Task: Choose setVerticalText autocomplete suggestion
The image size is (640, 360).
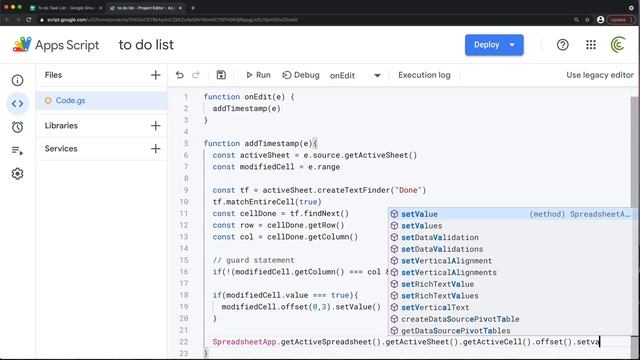Action: [x=512, y=307]
